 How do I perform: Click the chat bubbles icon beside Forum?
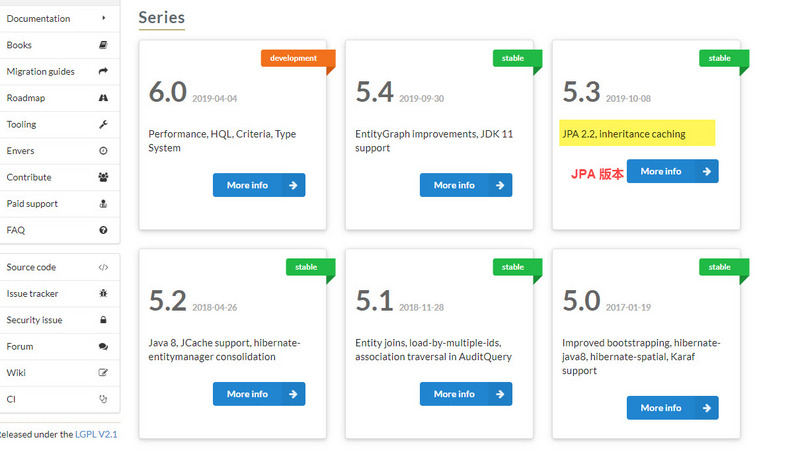103,346
